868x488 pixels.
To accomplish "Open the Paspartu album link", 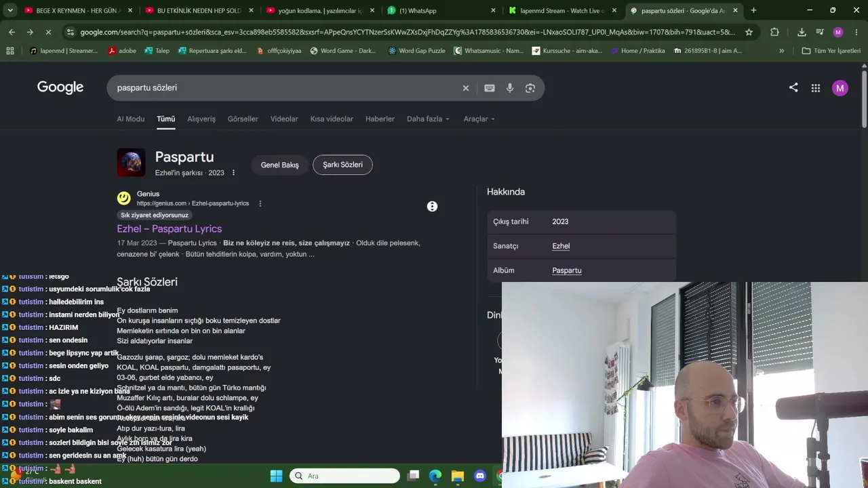I will pyautogui.click(x=567, y=270).
